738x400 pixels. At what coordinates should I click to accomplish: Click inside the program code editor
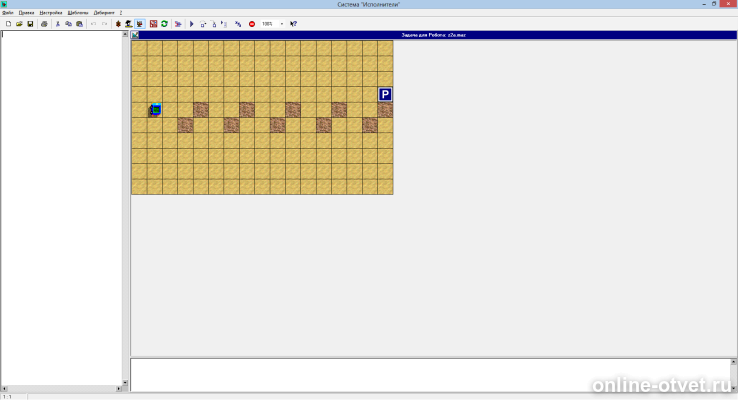pyautogui.click(x=61, y=208)
